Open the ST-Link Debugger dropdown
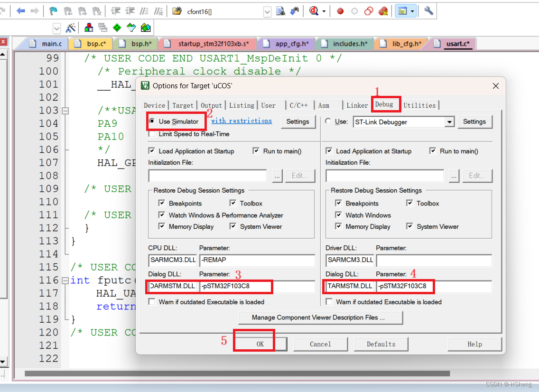 (449, 122)
